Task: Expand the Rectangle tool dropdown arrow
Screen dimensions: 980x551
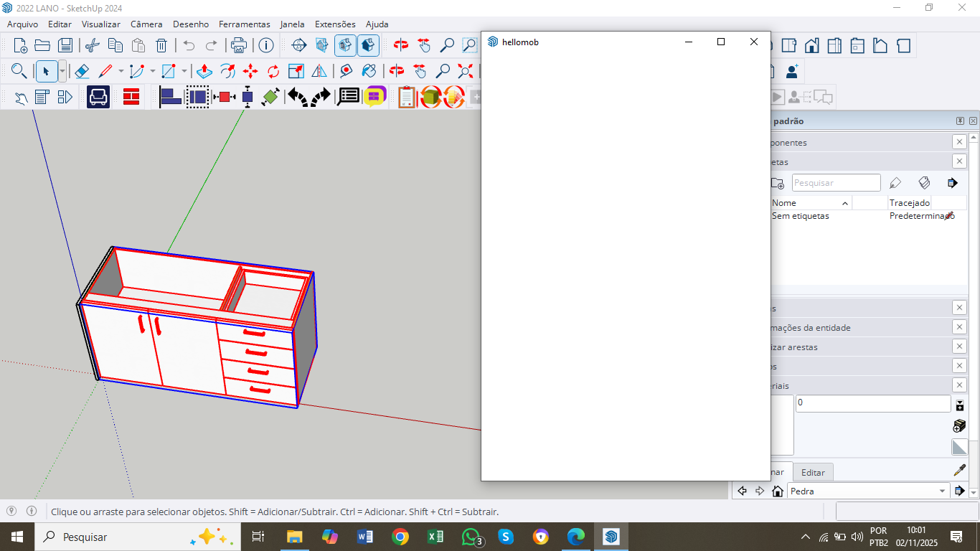Action: 184,71
